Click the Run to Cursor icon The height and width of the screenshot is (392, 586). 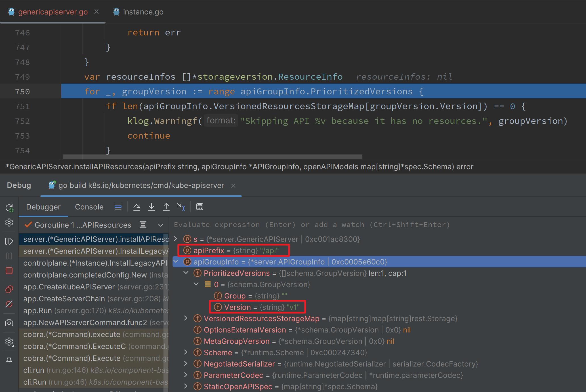click(x=181, y=207)
